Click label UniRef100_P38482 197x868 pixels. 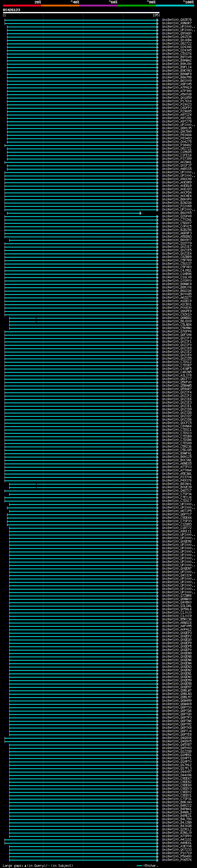(x=176, y=145)
